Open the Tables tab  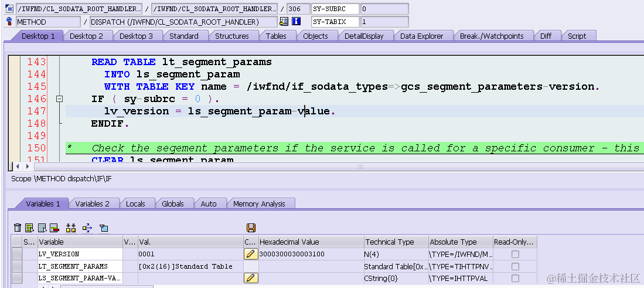[x=276, y=36]
